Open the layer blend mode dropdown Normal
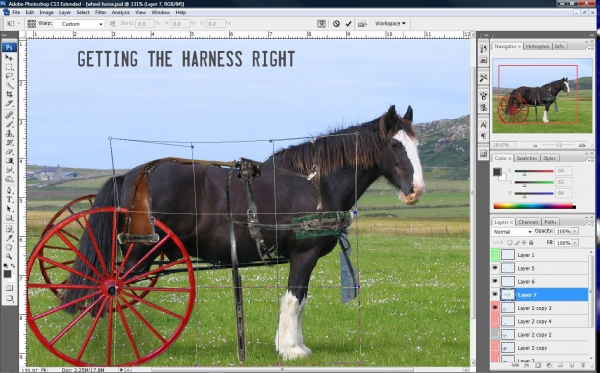The height and width of the screenshot is (373, 600). [x=512, y=232]
